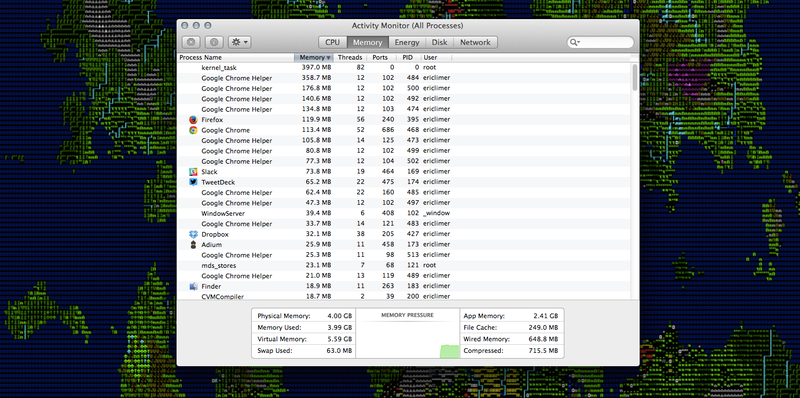Click the App Memory statistic

512,316
